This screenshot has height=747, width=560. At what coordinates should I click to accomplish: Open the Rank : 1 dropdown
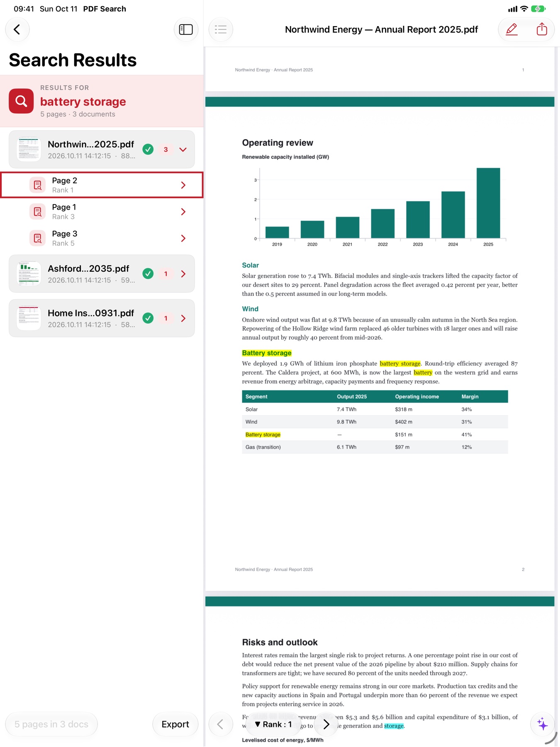tap(273, 724)
